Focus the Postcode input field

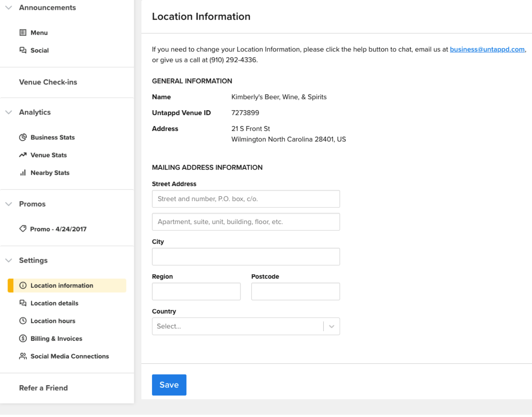click(x=296, y=292)
